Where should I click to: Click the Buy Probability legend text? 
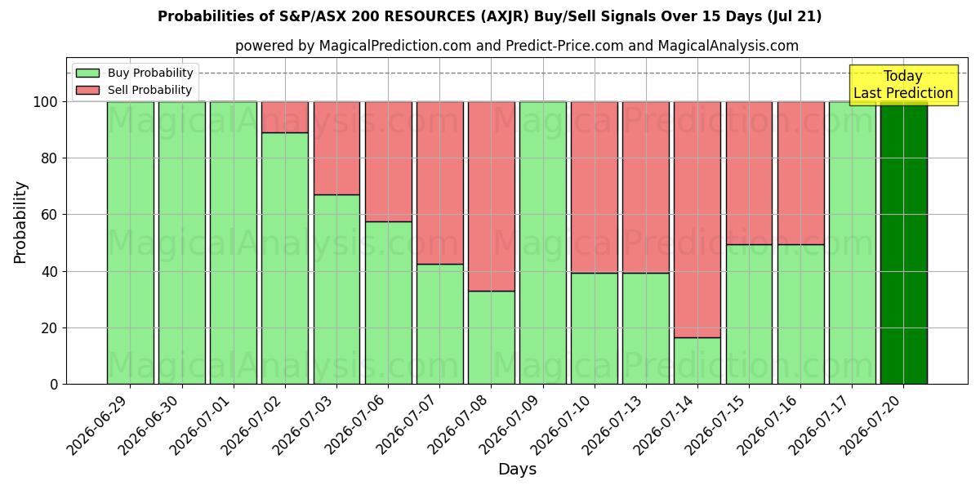(x=150, y=73)
